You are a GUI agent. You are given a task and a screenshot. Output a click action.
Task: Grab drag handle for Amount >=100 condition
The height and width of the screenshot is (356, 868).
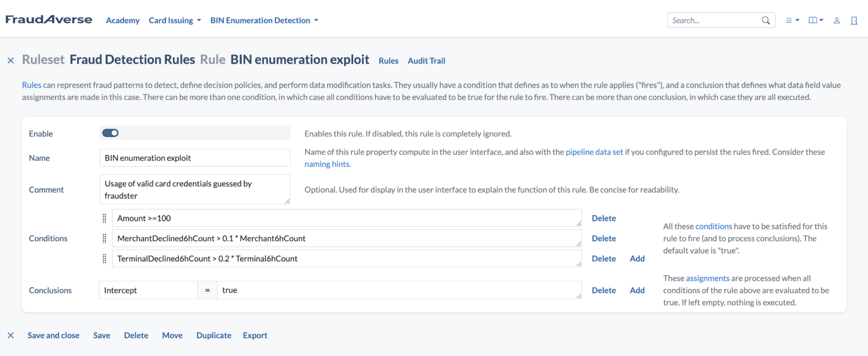[104, 218]
